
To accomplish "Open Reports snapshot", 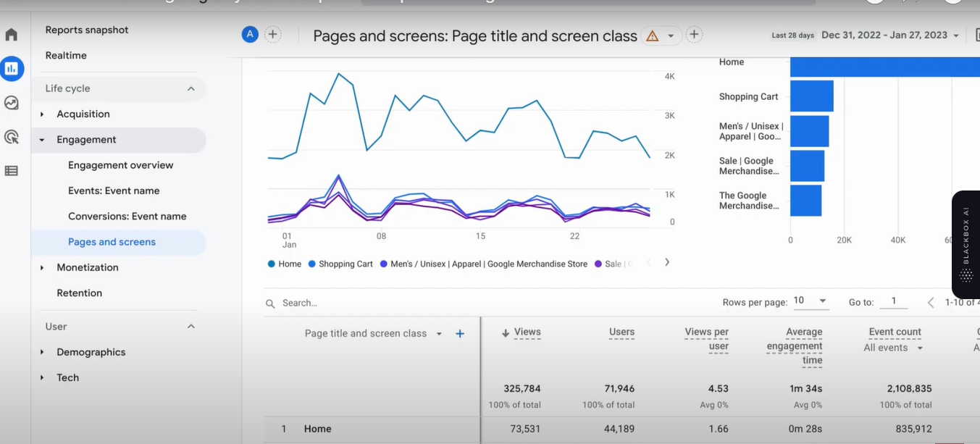I will click(x=87, y=30).
